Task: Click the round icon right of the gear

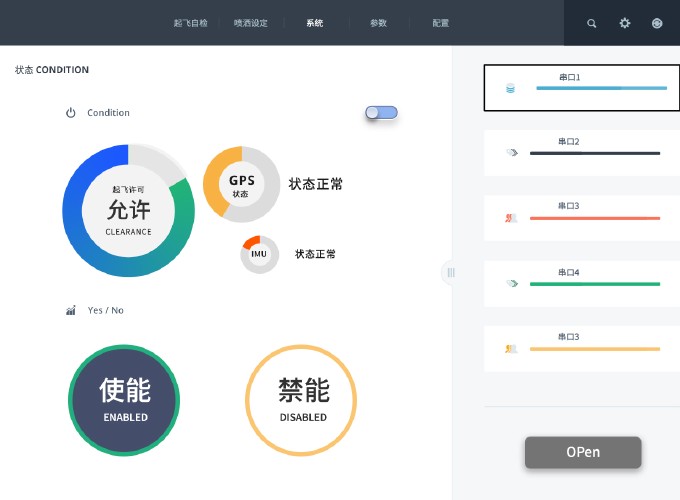Action: click(x=657, y=23)
